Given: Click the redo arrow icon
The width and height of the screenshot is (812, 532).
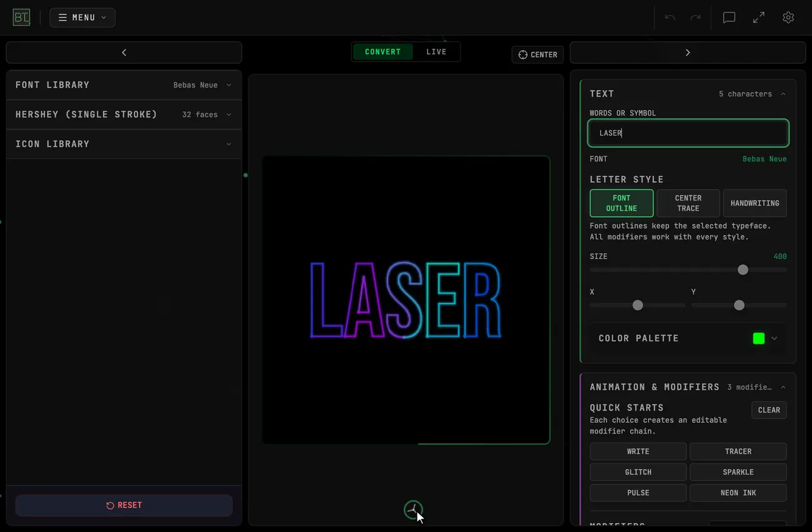Looking at the screenshot, I should [x=695, y=18].
